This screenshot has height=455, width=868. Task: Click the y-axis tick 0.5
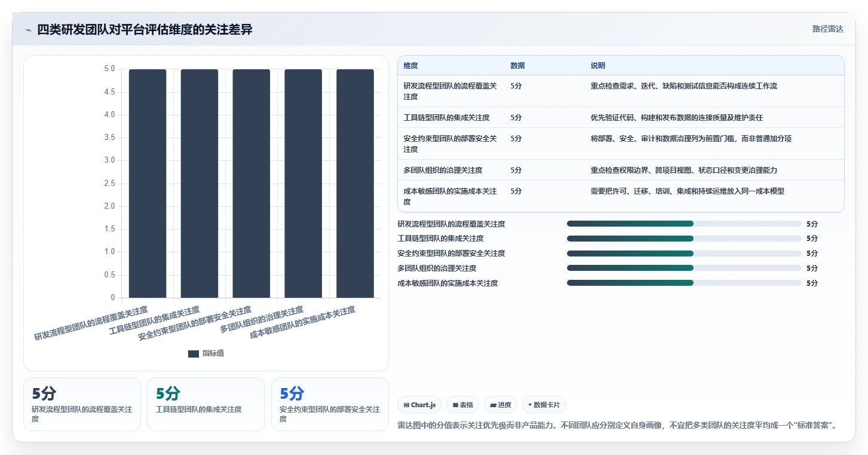[x=109, y=275]
